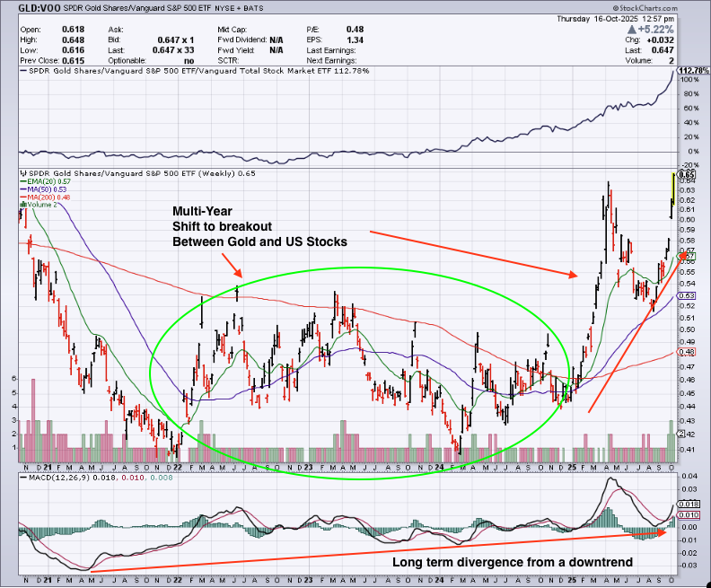Click the 0.48 MA(200) axis tag
Screen dimensions: 711x588
click(688, 352)
